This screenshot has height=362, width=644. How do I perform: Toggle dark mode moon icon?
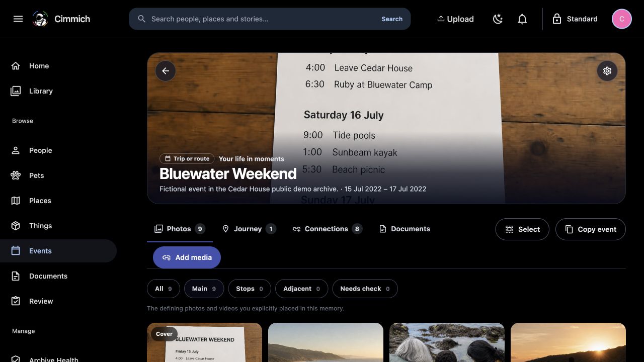498,19
